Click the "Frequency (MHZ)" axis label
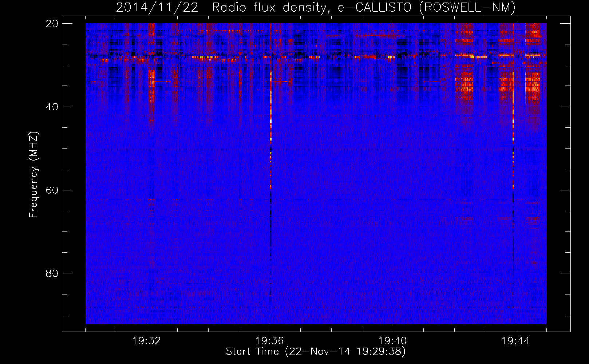 [x=33, y=175]
